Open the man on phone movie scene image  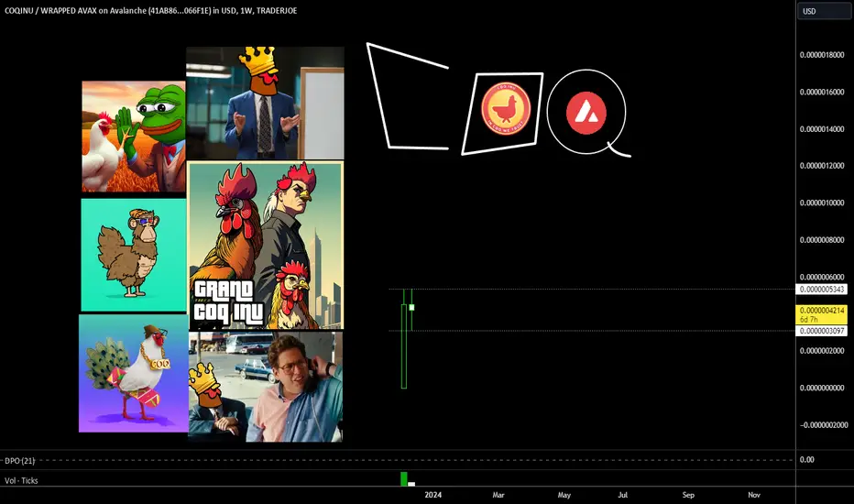tap(265, 387)
